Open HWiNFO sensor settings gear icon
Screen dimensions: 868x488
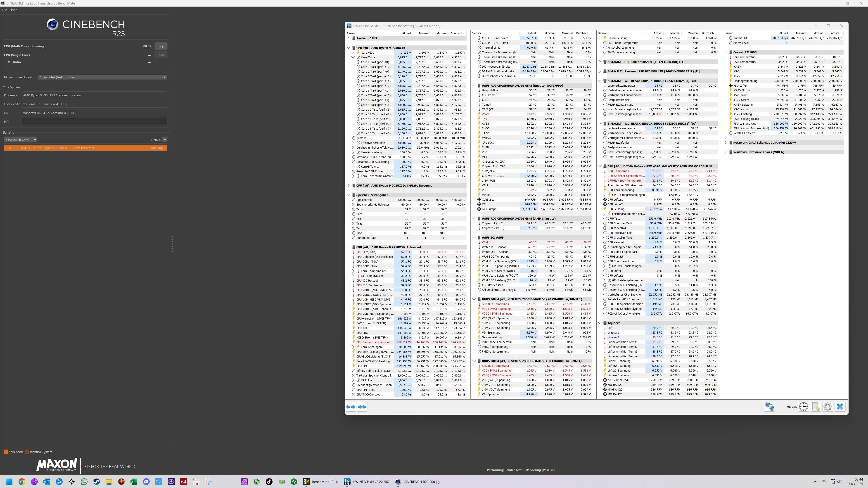point(828,407)
